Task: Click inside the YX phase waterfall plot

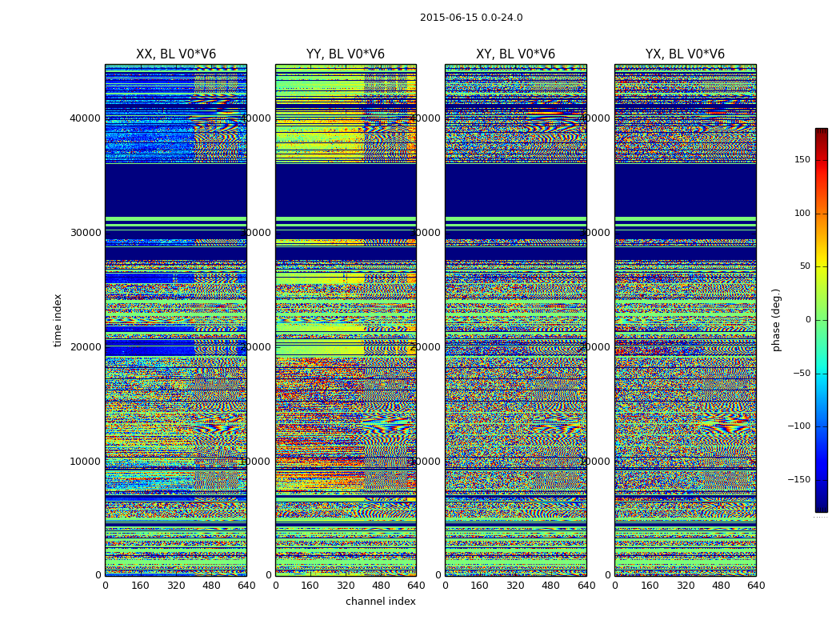Action: (685, 320)
